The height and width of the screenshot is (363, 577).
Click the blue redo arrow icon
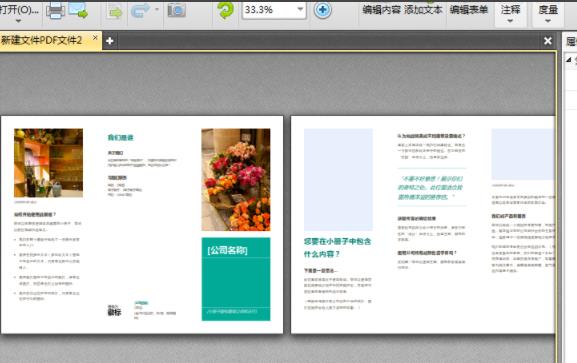tap(141, 11)
